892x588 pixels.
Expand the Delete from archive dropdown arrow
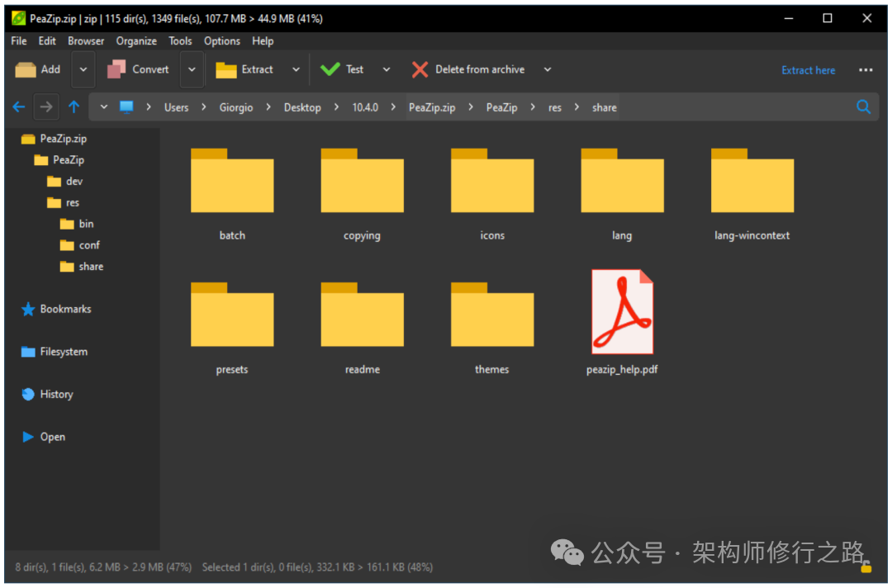click(x=548, y=69)
